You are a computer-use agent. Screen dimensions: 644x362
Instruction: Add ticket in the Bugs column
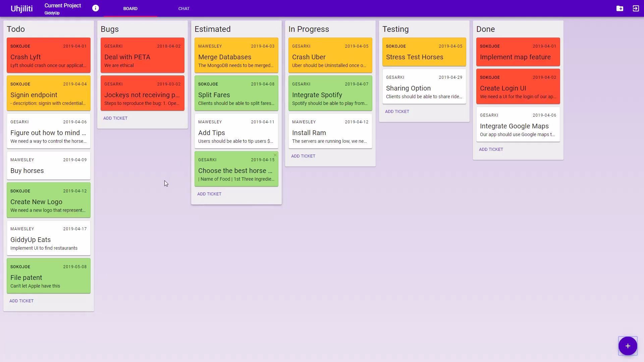pyautogui.click(x=115, y=118)
